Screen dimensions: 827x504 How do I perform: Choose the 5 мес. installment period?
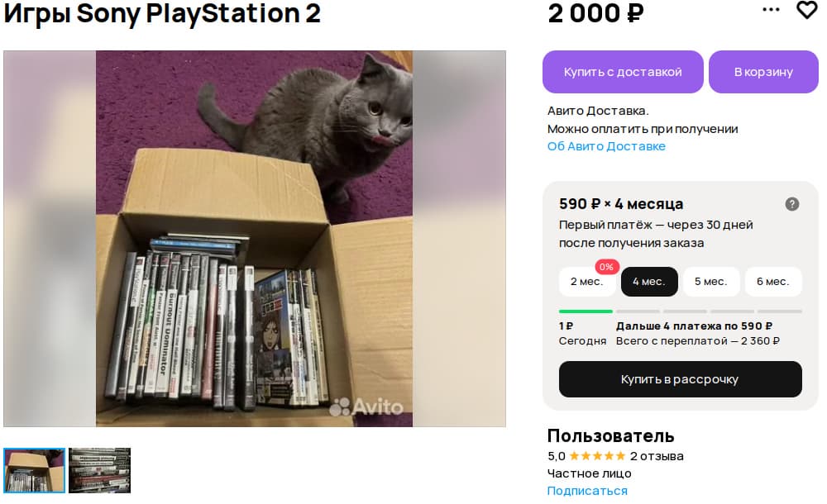tap(710, 282)
